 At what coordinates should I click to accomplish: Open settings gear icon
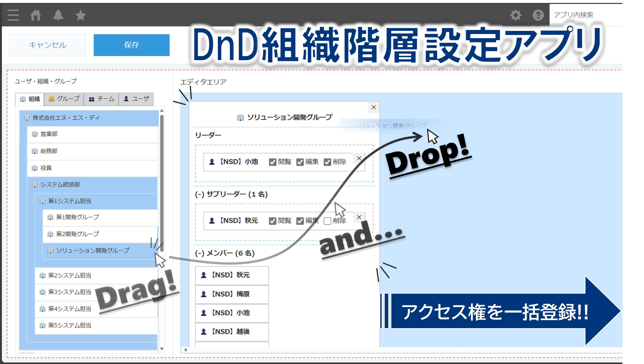click(515, 15)
